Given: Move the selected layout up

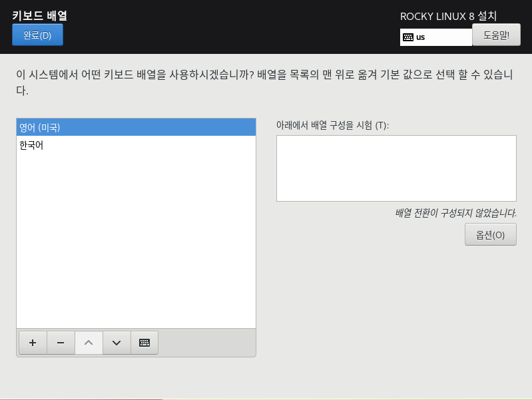Looking at the screenshot, I should 89,343.
